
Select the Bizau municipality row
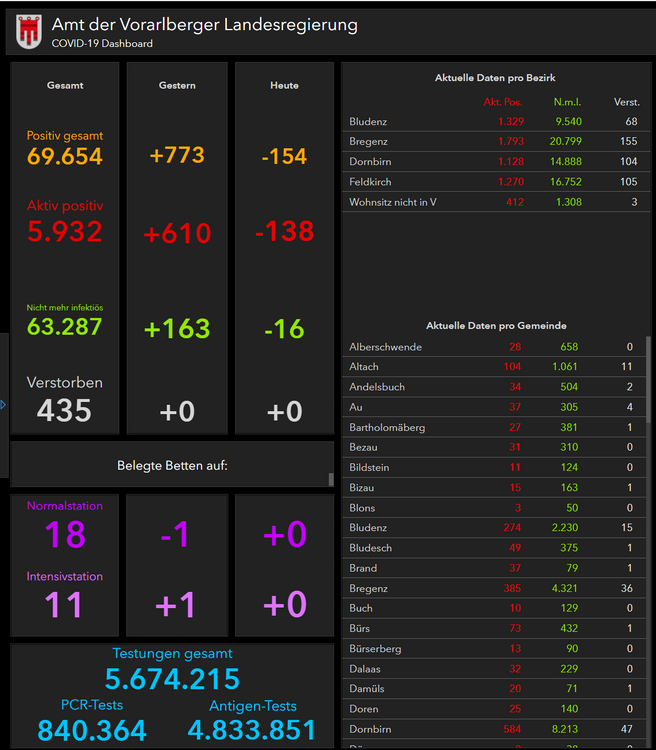(494, 487)
